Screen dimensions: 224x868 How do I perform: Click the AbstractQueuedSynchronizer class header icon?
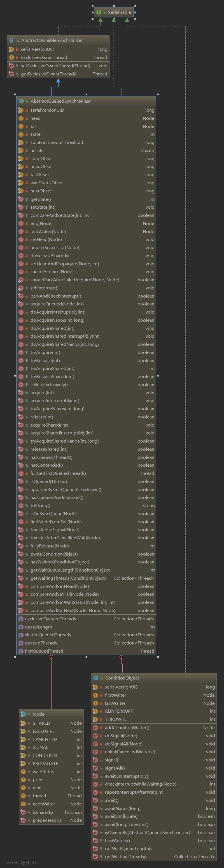pyautogui.click(x=21, y=101)
